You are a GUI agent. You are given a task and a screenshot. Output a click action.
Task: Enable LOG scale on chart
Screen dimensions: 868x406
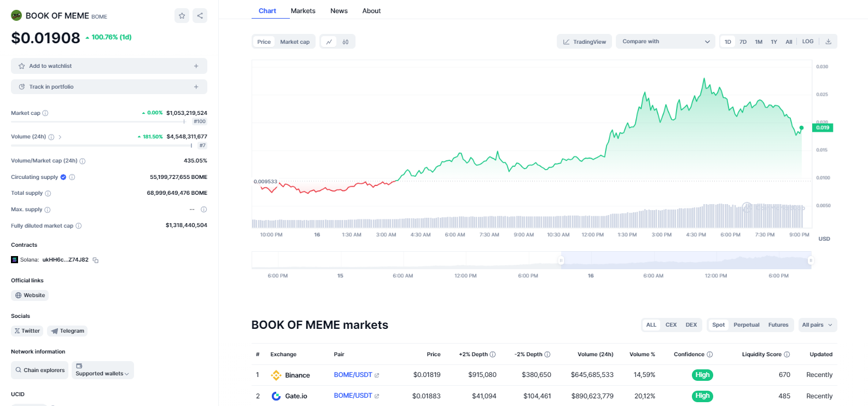(807, 42)
